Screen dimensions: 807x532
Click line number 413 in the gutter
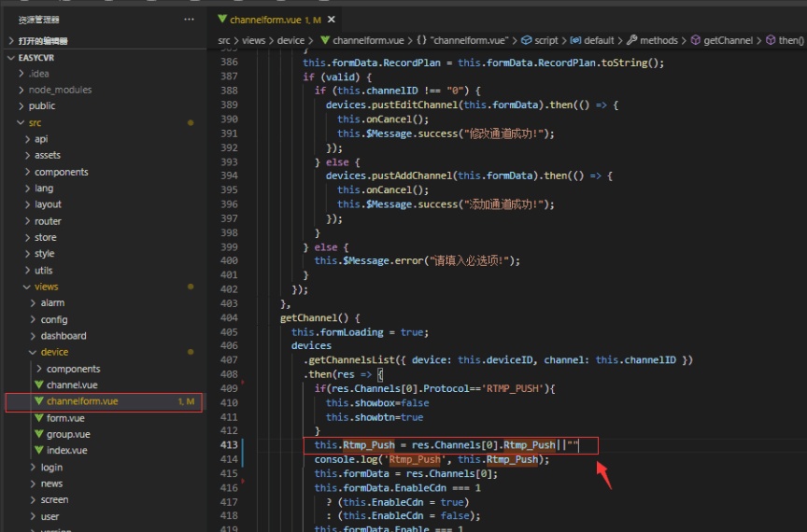coord(228,445)
